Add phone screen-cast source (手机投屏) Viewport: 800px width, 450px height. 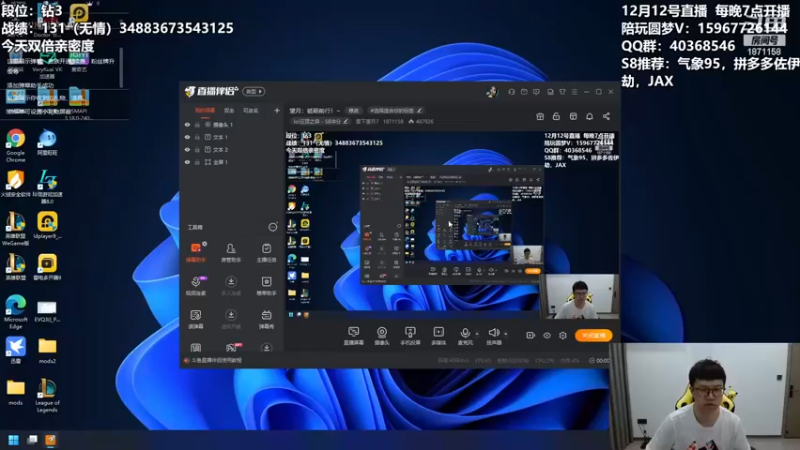410,336
